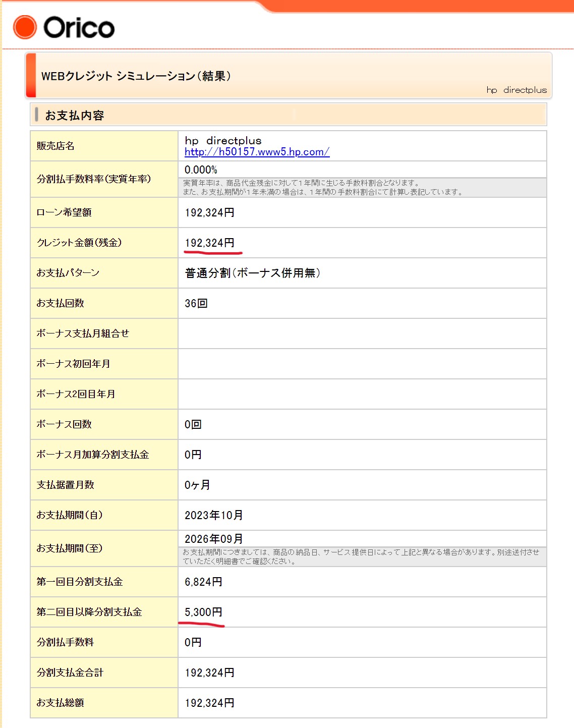
Task: Select the ボーナス月加算分割支払金 label
Action: click(x=93, y=455)
